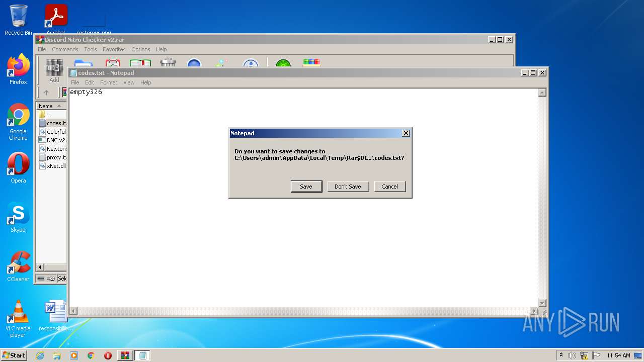Click the WinRAR Test clipboard icon

(112, 63)
